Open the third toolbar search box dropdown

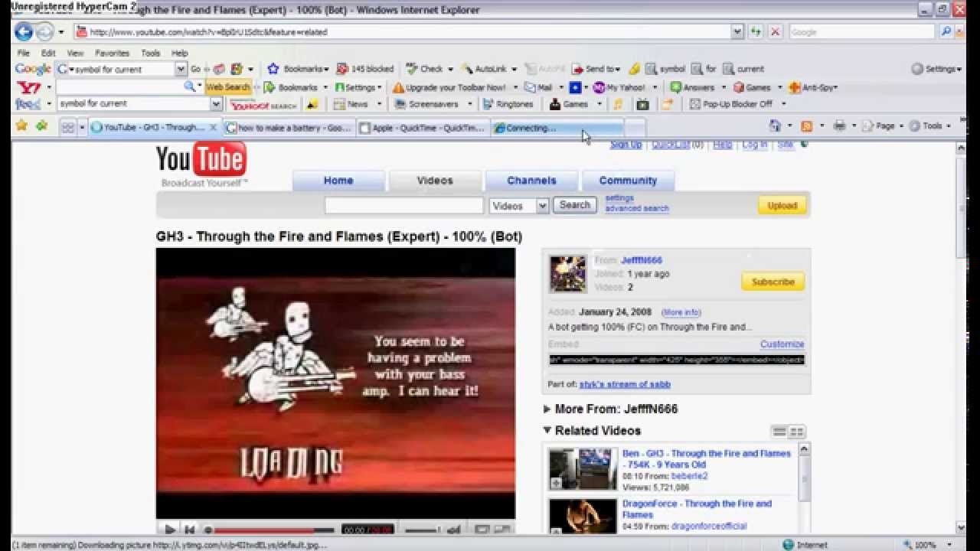pos(216,104)
